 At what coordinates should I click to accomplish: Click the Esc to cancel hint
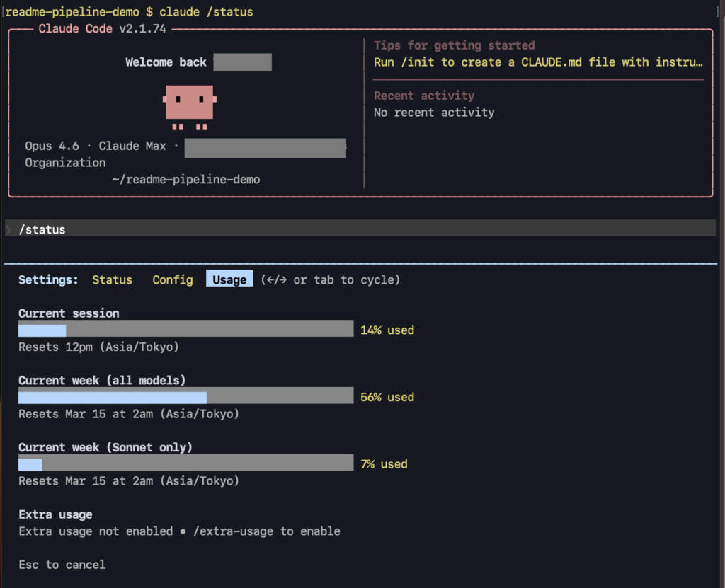coord(62,565)
